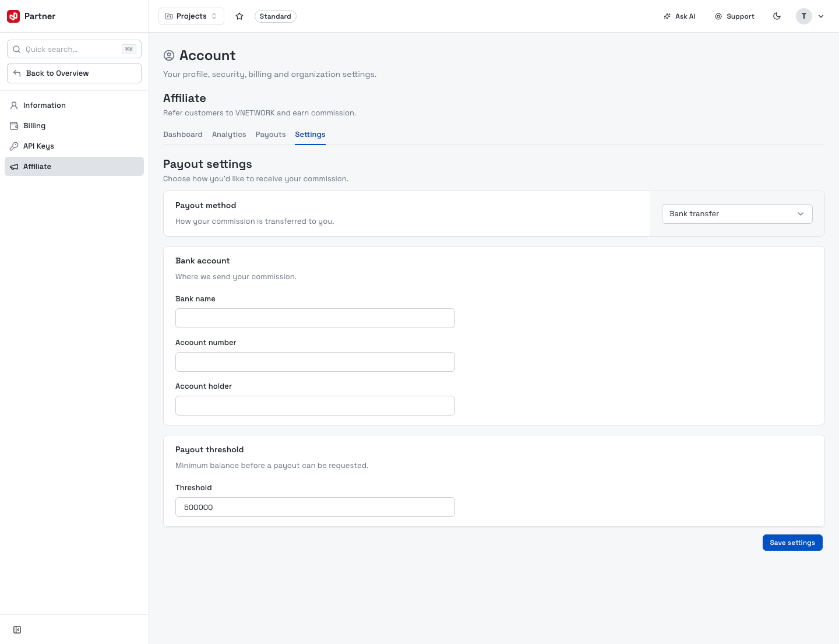Select Affiliate in the sidebar
Viewport: 839px width, 644px height.
point(74,167)
